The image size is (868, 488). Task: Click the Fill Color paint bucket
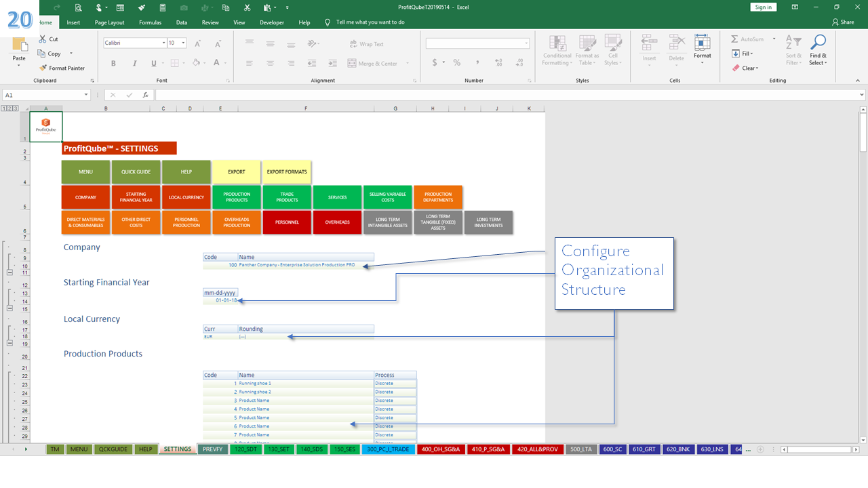[196, 63]
